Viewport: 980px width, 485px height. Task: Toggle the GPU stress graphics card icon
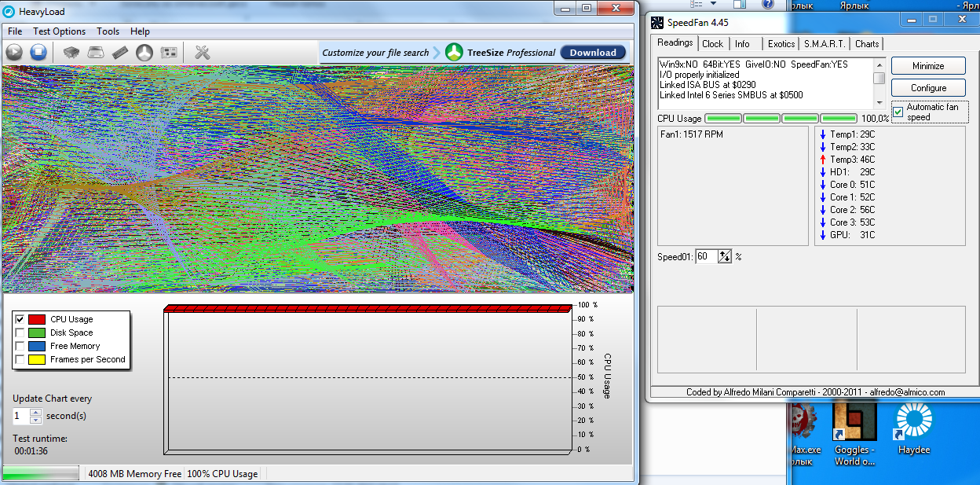pos(168,53)
